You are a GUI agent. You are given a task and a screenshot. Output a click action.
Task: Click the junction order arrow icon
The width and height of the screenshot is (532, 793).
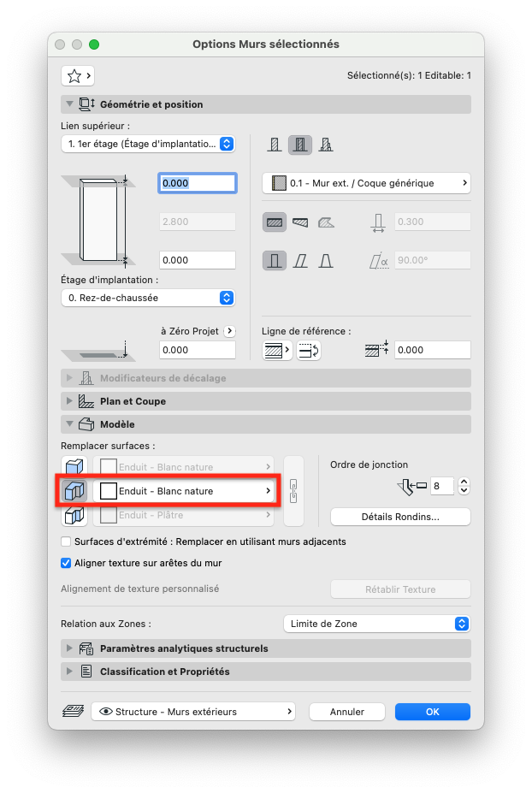coord(411,487)
